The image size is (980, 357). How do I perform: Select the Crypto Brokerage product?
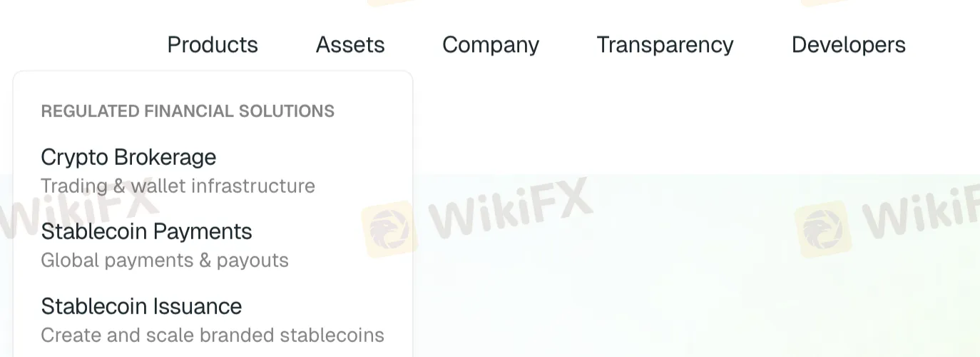point(128,157)
